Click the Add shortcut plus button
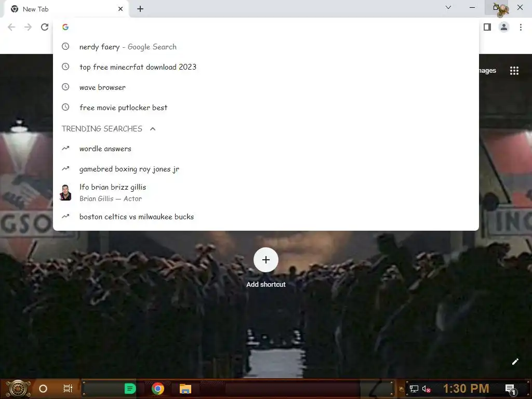 [265, 260]
